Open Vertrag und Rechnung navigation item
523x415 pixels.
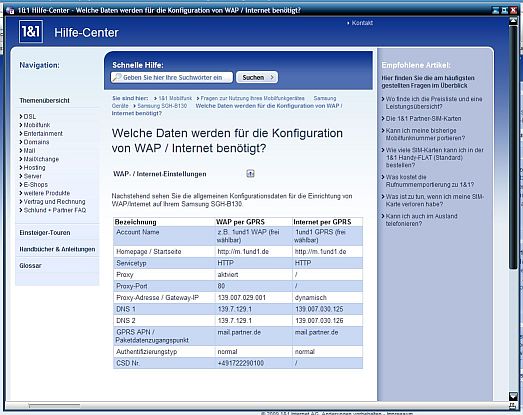coord(54,201)
